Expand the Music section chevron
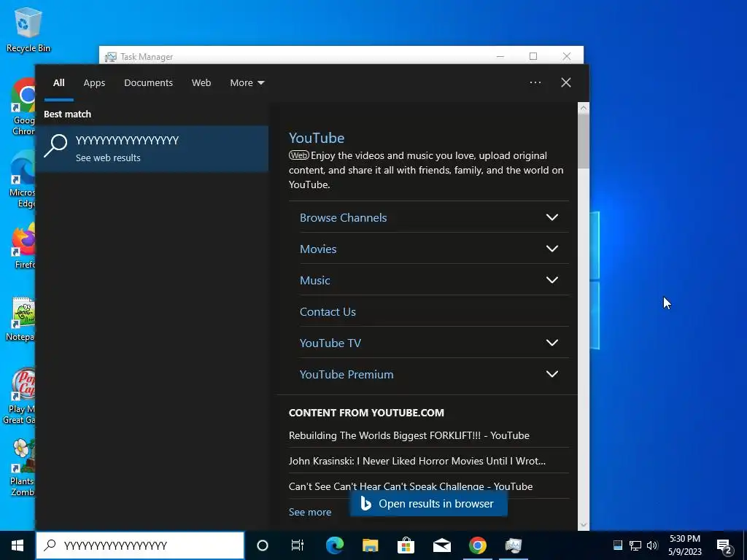The height and width of the screenshot is (560, 747). coord(551,280)
